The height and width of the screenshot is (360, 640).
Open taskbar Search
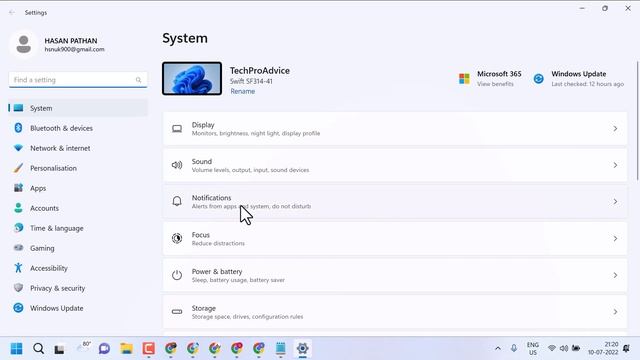38,349
